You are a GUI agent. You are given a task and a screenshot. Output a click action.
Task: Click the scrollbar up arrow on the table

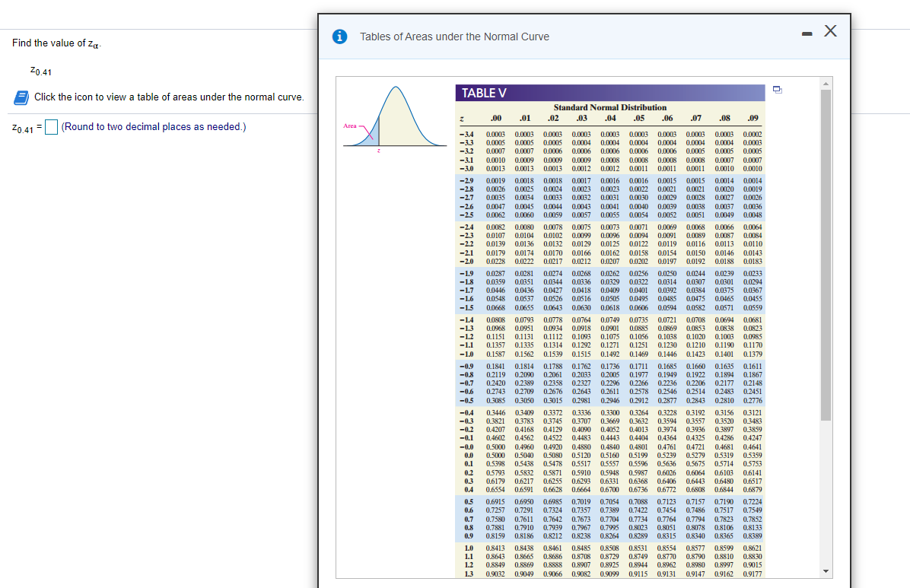(826, 81)
